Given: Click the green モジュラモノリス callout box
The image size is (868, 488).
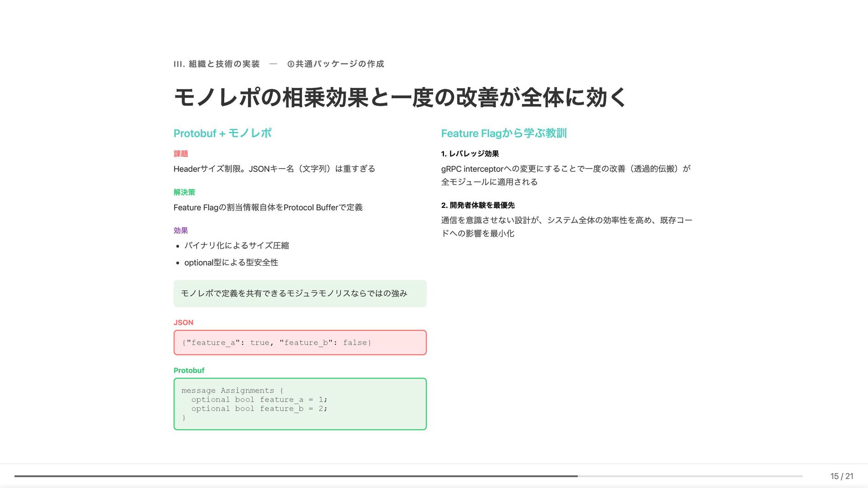Looking at the screenshot, I should pyautogui.click(x=300, y=294).
